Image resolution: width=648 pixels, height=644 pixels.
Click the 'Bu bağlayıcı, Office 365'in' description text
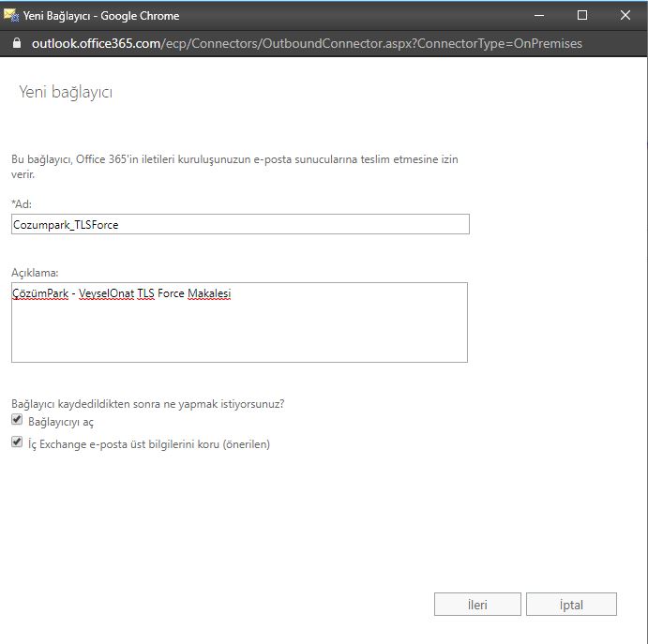[x=234, y=167]
